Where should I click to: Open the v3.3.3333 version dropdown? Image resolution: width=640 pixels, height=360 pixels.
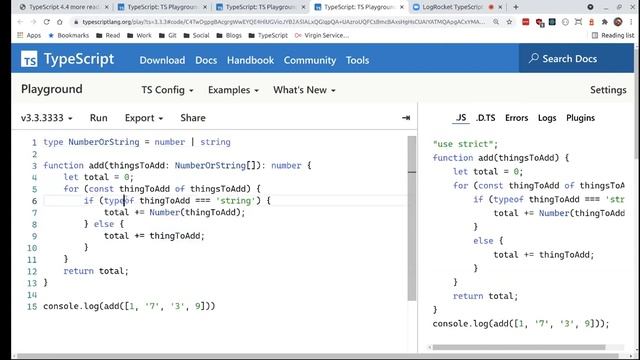[47, 118]
